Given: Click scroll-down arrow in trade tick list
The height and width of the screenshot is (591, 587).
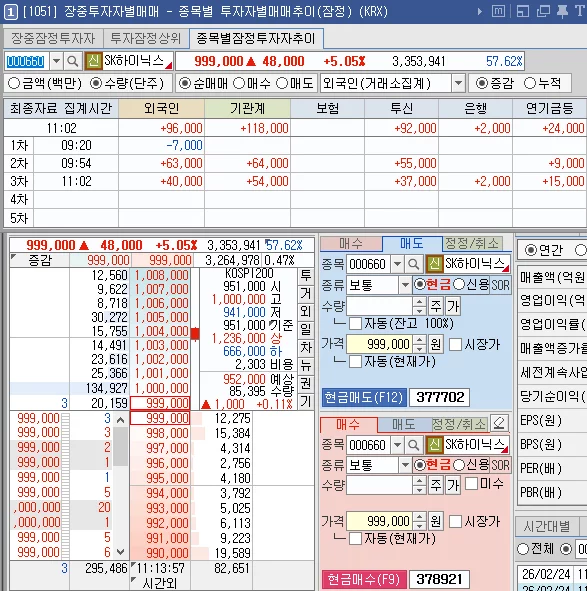Looking at the screenshot, I should coord(121,552).
